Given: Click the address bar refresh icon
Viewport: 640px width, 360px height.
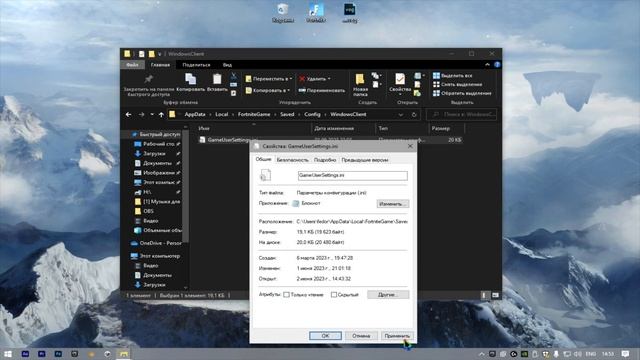Looking at the screenshot, I should pos(414,115).
